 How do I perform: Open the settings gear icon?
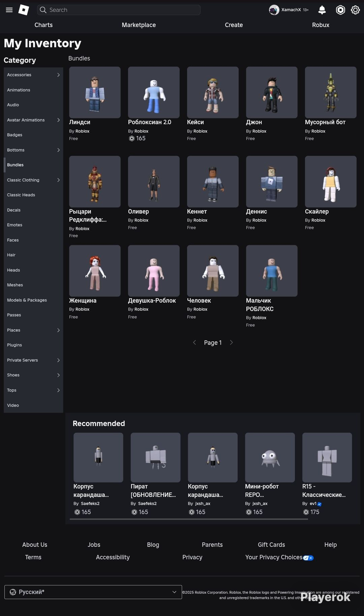click(355, 10)
